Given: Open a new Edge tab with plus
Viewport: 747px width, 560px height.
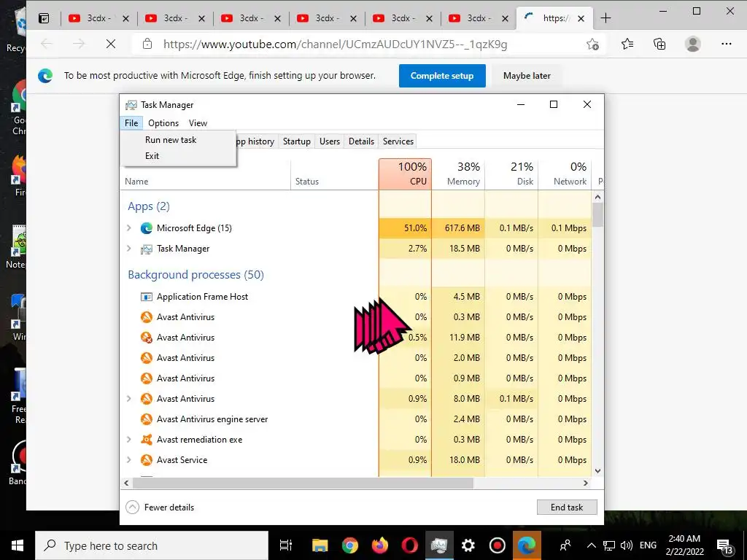Looking at the screenshot, I should [605, 18].
